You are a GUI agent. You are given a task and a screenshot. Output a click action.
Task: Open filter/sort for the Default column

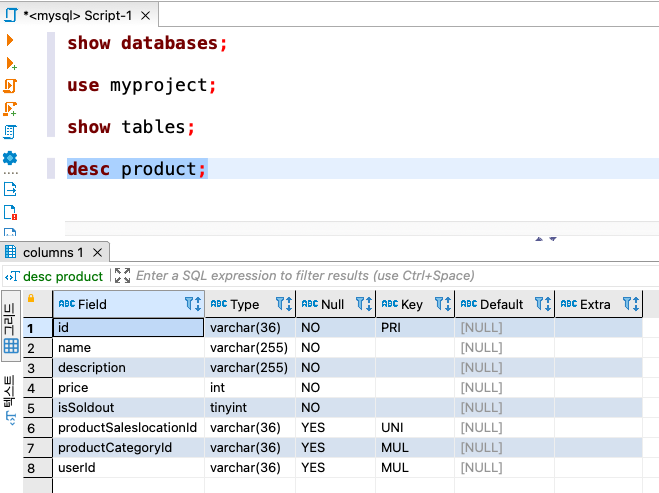tap(543, 303)
